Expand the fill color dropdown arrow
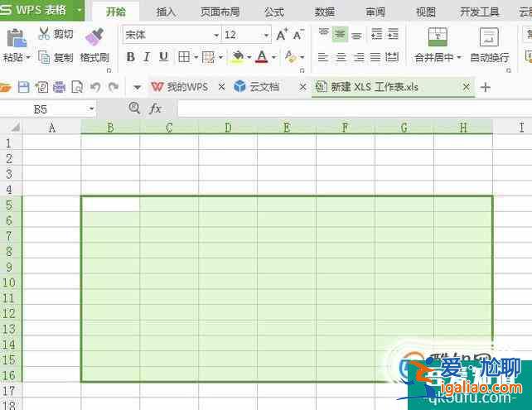532x410 pixels. pos(249,57)
